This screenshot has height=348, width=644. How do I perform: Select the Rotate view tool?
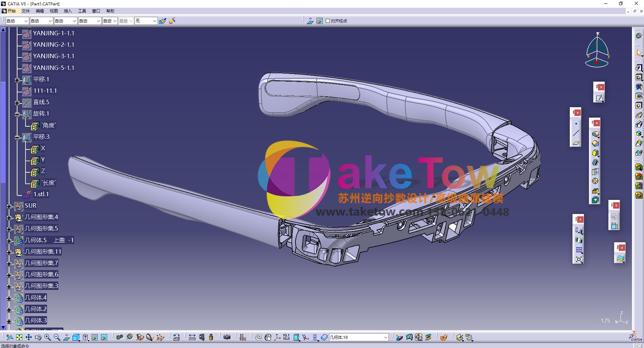38,337
